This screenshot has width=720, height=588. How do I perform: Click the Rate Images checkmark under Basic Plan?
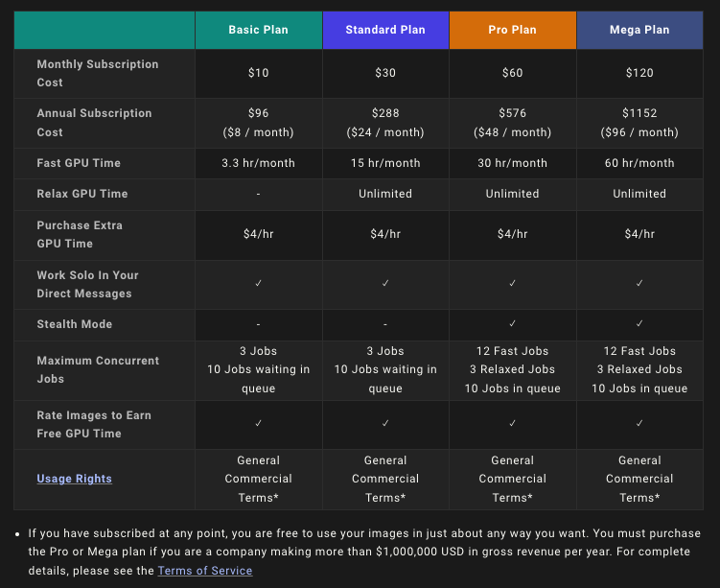click(259, 424)
